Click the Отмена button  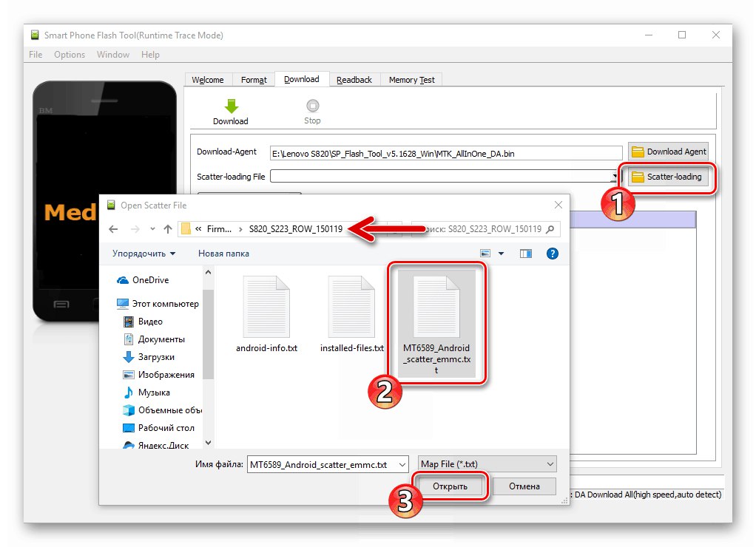pos(524,486)
